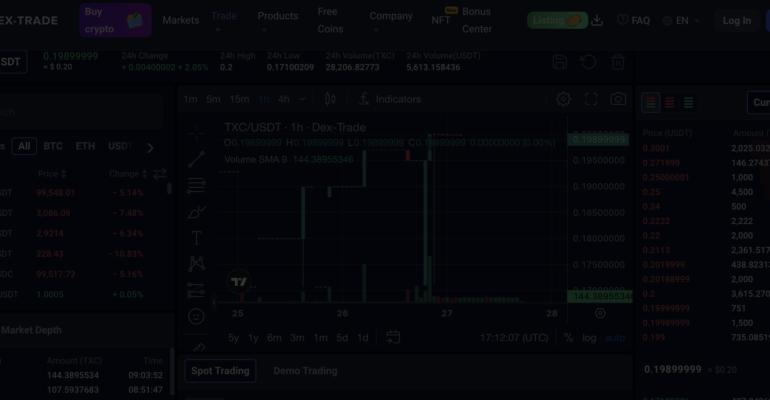Filter markets by ETH tab
This screenshot has width=770, height=400.
(x=85, y=146)
